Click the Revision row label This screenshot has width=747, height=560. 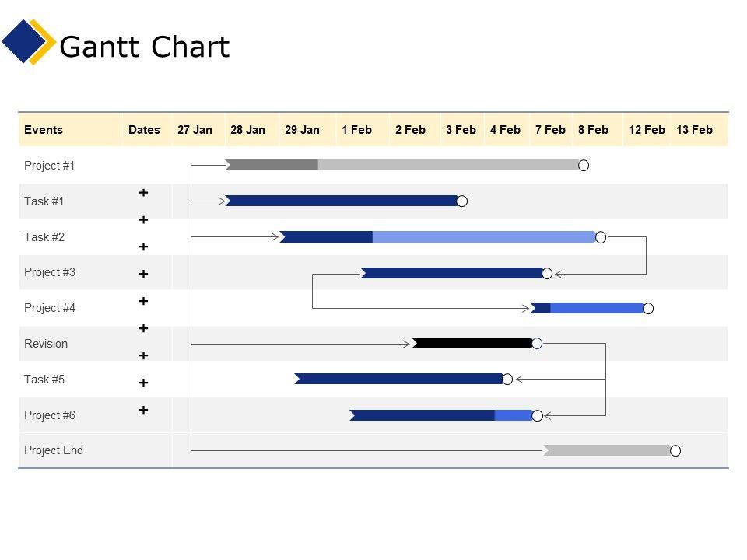(46, 344)
